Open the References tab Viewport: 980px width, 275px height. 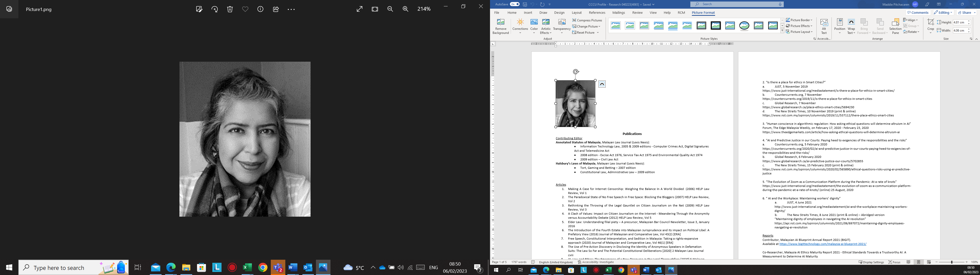597,12
